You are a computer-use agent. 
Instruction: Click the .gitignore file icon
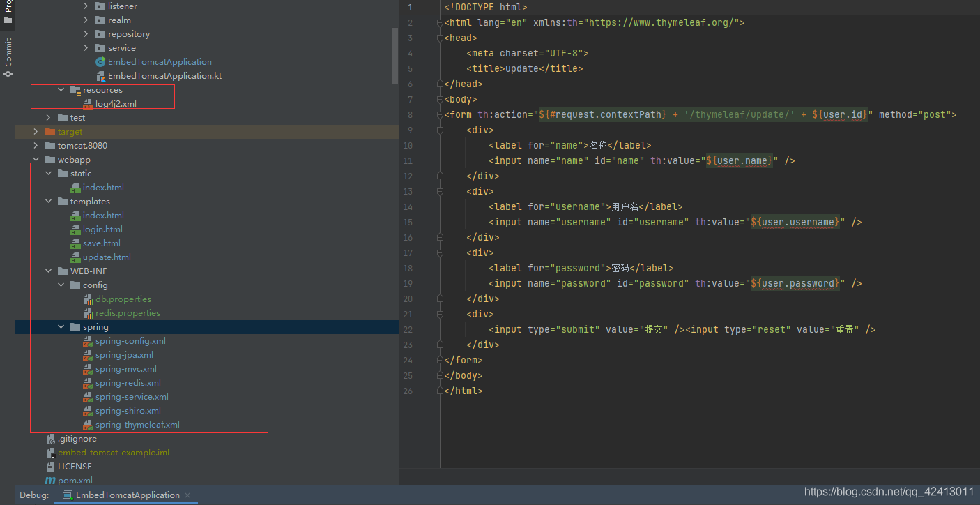50,439
